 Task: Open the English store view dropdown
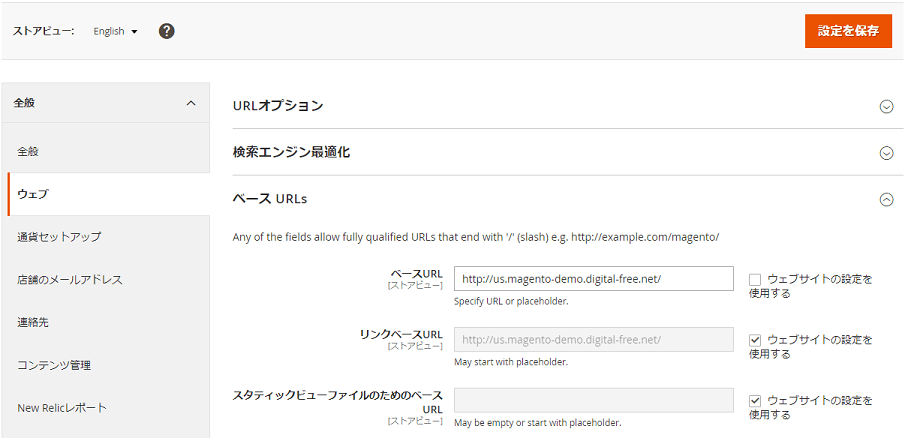tap(115, 31)
